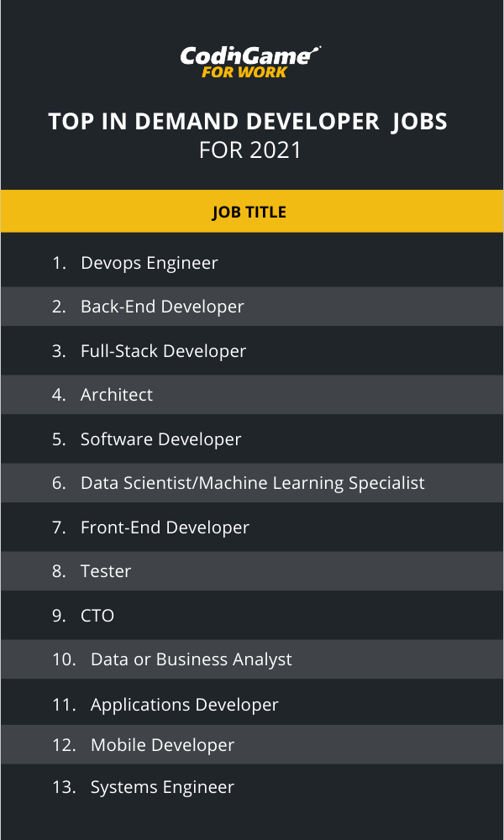Click the JOB TITLE column label
The image size is (504, 840).
(x=249, y=213)
